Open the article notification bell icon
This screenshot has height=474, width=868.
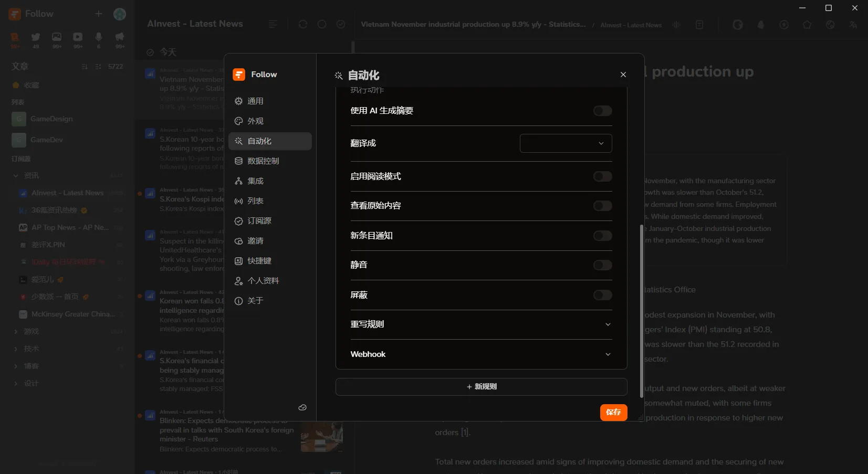pos(761,25)
